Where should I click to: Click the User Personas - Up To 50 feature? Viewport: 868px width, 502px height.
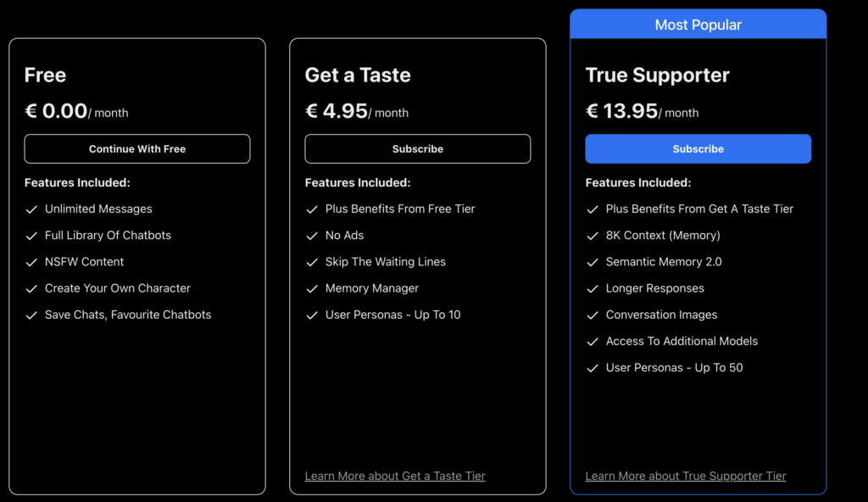[674, 367]
